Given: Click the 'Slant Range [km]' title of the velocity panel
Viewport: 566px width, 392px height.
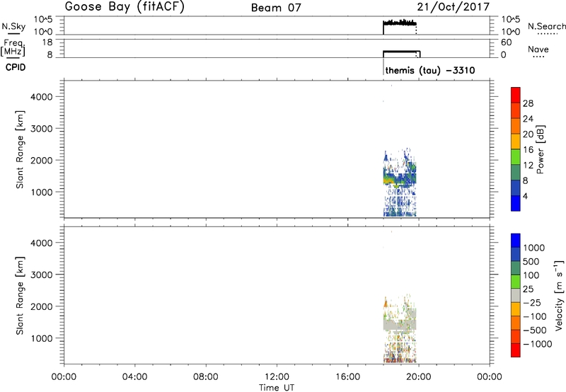Looking at the screenshot, I should point(20,296).
